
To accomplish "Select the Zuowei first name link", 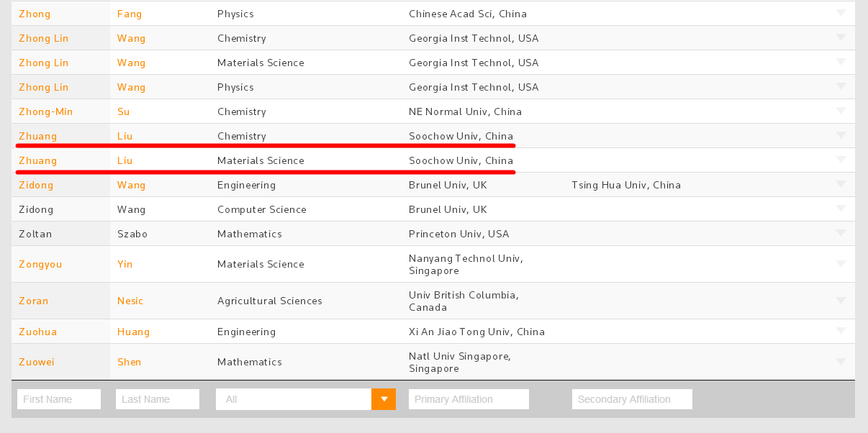I will 37,362.
